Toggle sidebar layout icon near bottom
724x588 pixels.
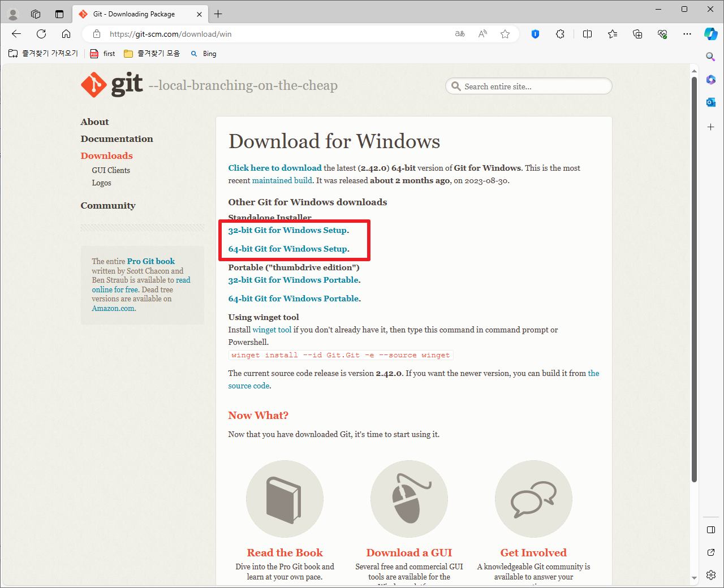pos(711,530)
